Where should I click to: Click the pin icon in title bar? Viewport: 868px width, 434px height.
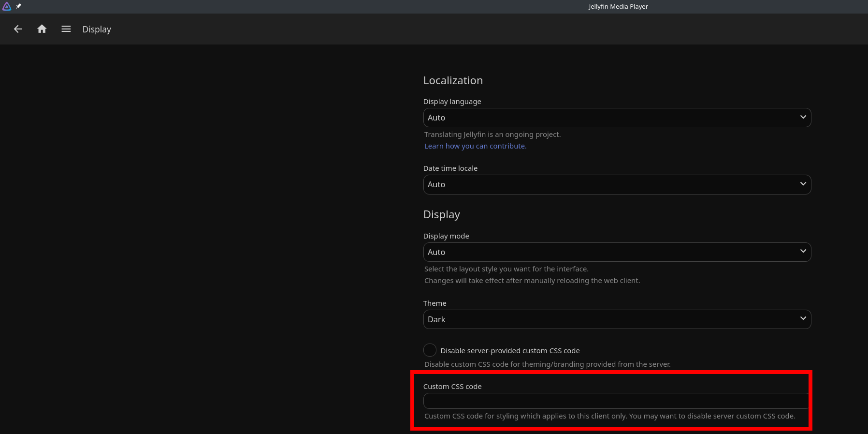click(x=19, y=6)
